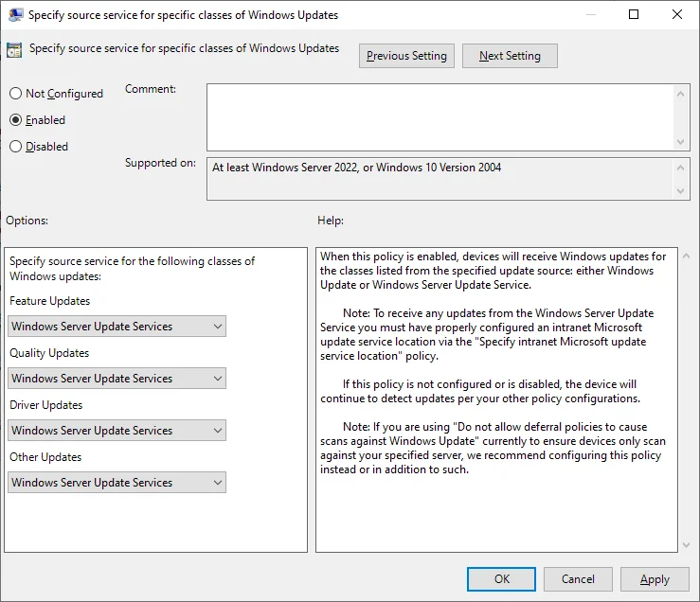Click the Help pane scroll up arrow
The width and height of the screenshot is (700, 602).
686,257
